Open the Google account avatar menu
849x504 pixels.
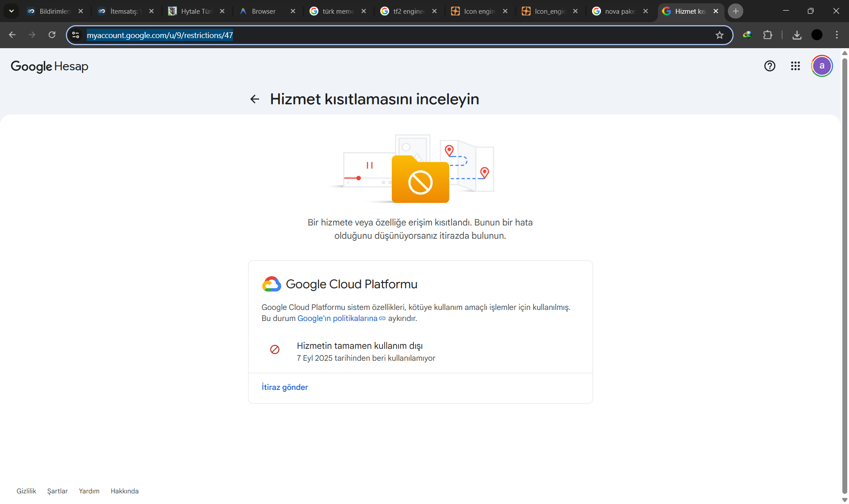[822, 66]
